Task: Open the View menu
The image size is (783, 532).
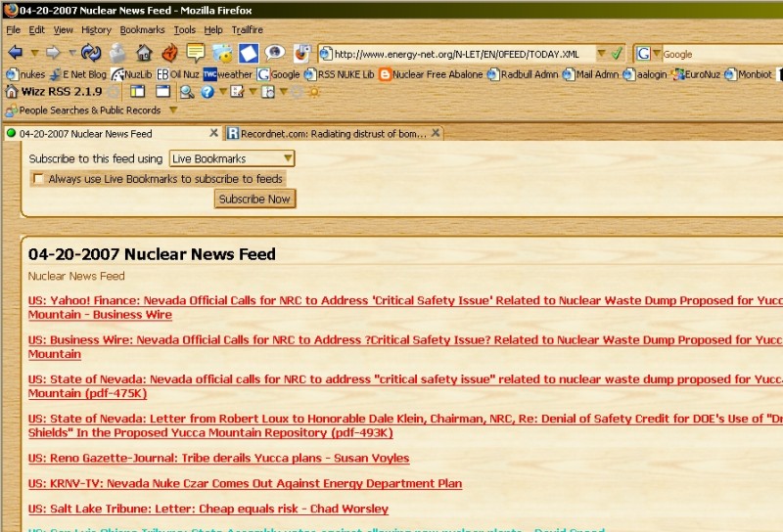Action: pos(63,30)
